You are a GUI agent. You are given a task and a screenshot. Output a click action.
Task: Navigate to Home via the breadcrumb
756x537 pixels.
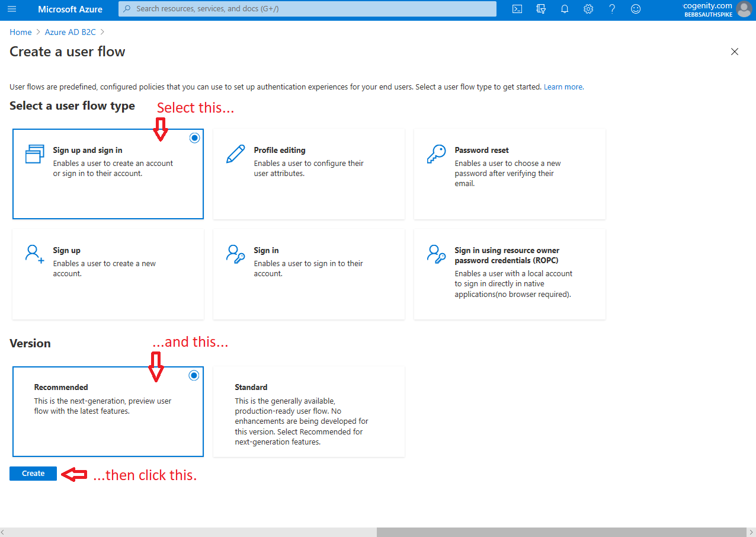(x=20, y=31)
